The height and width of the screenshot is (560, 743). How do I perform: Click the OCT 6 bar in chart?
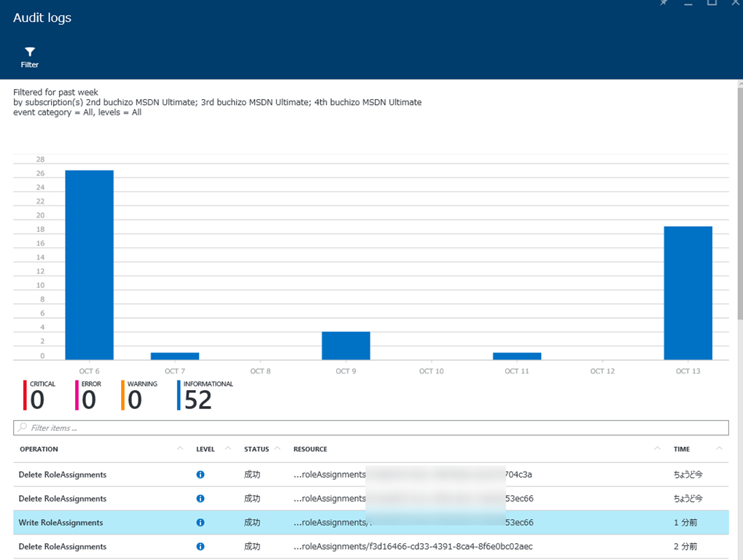[89, 265]
